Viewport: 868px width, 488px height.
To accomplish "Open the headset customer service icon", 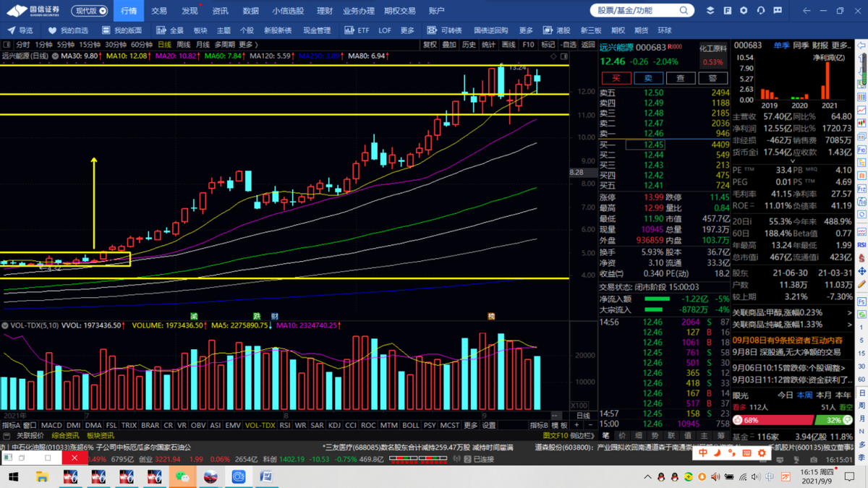I will tap(761, 11).
